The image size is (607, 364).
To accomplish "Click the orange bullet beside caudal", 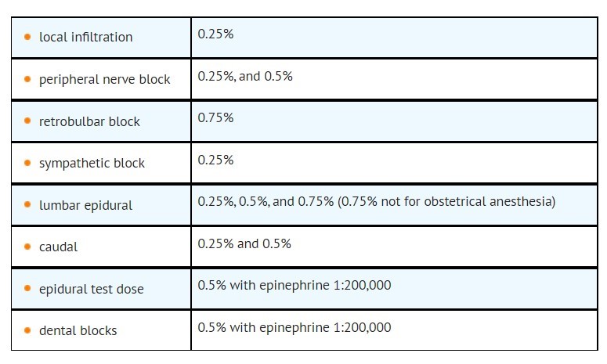I will point(28,247).
